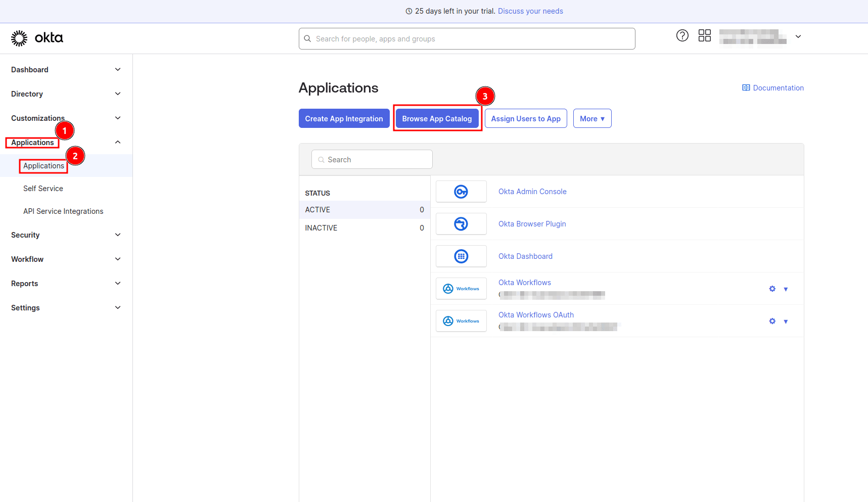Click the Okta logo
This screenshot has width=868, height=502.
pyautogui.click(x=36, y=38)
